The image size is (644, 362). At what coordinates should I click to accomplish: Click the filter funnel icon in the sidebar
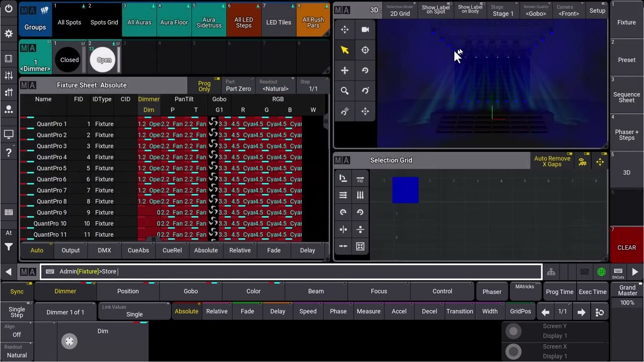pyautogui.click(x=9, y=247)
